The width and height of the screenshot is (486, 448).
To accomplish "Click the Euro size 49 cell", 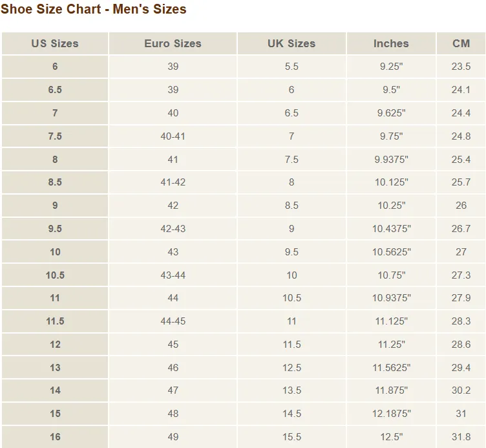I will click(173, 436).
